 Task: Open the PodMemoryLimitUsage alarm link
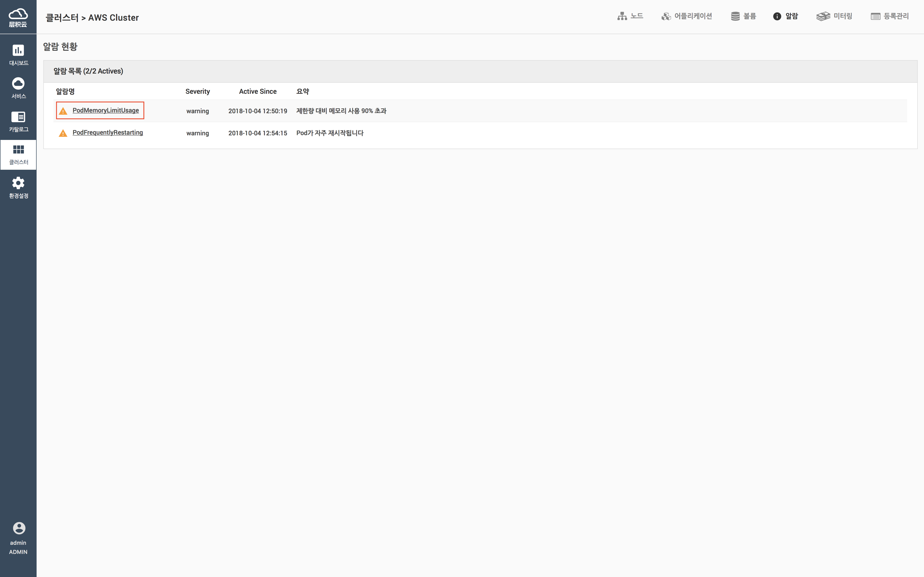click(106, 110)
